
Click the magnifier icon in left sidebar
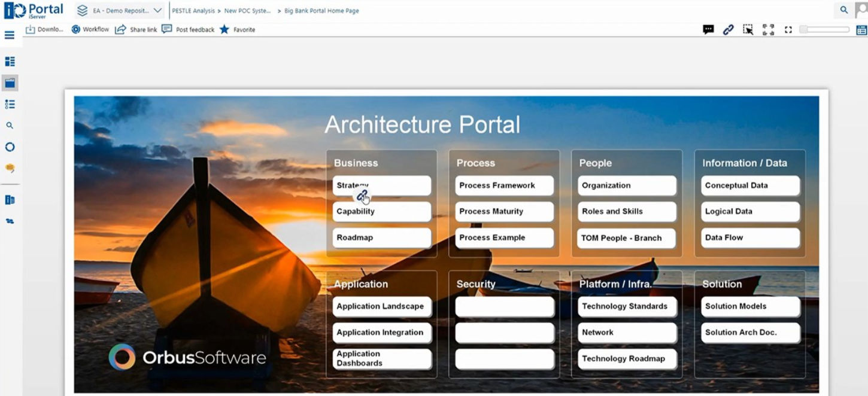pyautogui.click(x=10, y=126)
